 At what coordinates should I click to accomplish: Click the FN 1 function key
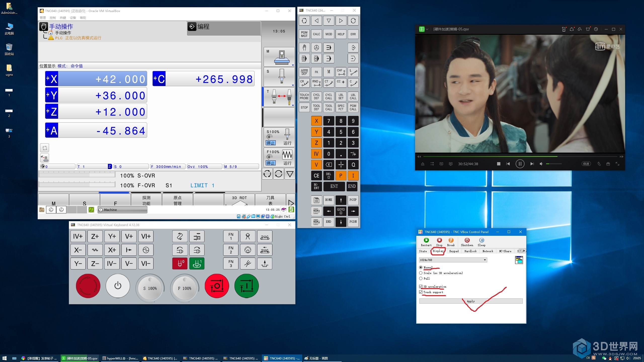coord(231,236)
